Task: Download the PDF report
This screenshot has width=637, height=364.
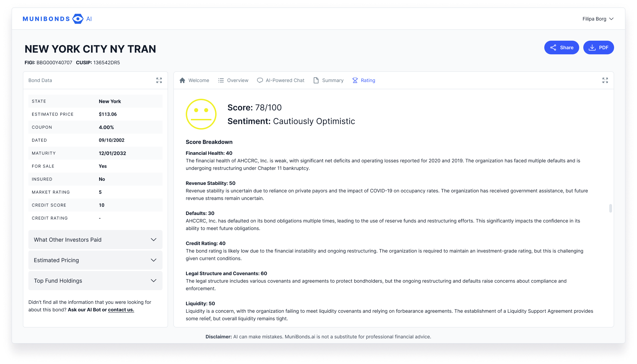Action: pos(599,48)
